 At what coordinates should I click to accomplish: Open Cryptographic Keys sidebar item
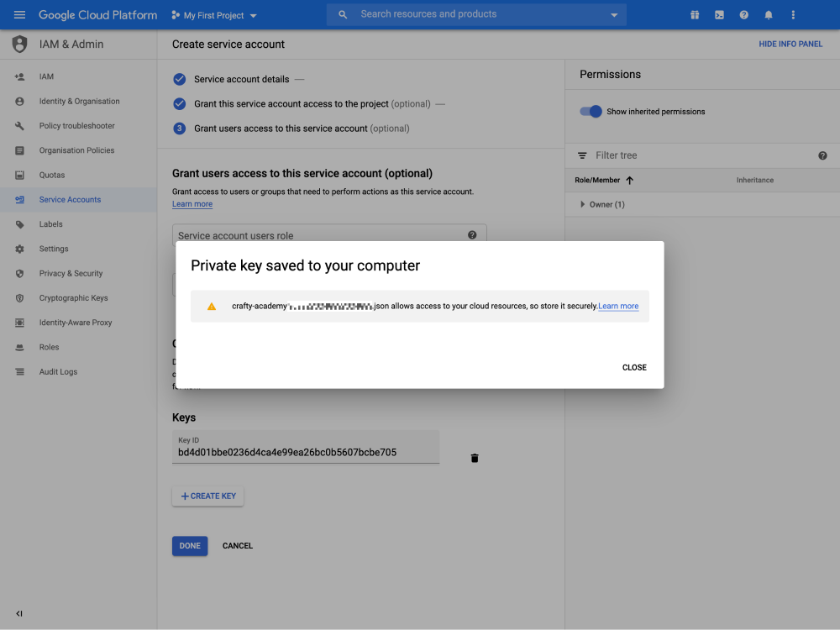coord(73,298)
